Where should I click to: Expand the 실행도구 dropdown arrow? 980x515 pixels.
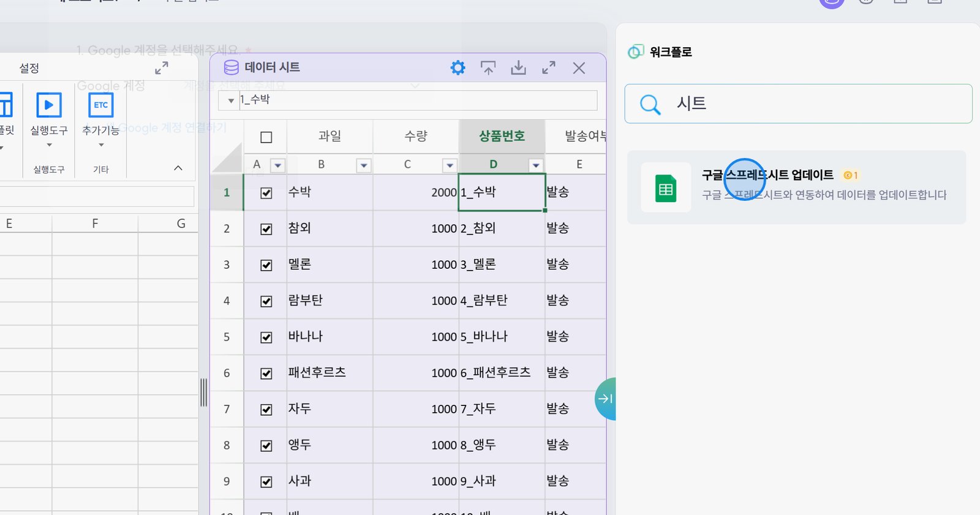pyautogui.click(x=49, y=145)
